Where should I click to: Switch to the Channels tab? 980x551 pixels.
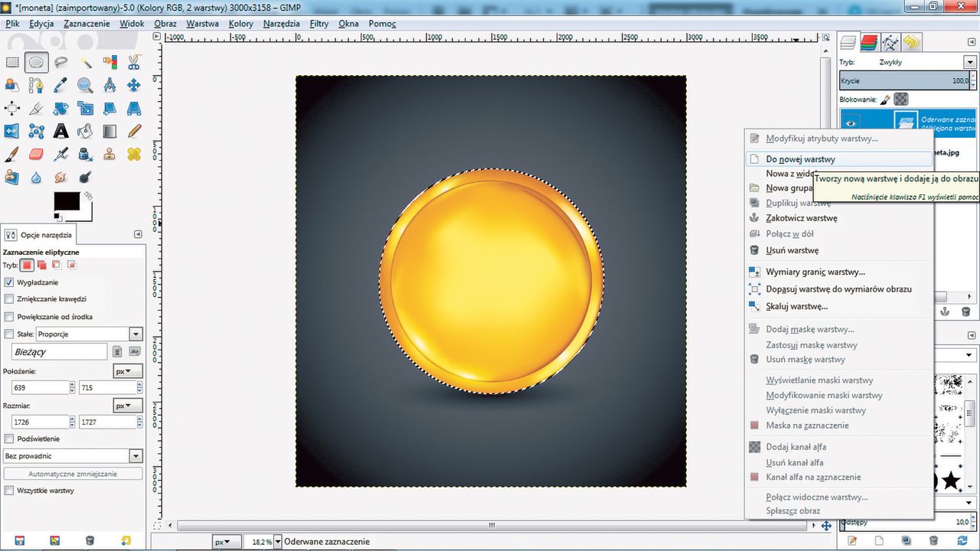[x=869, y=42]
